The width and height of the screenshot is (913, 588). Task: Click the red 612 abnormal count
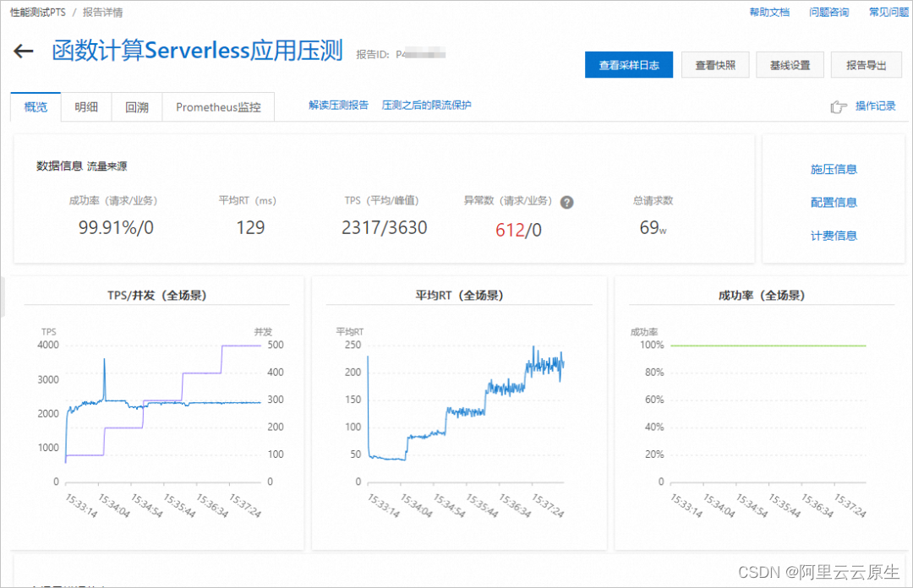[x=510, y=230]
